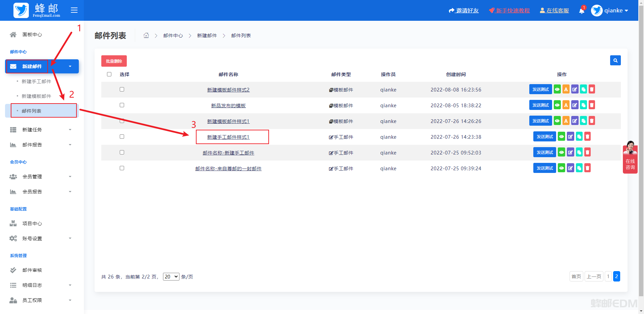Open 邮件审核 in the sidebar

(x=32, y=270)
